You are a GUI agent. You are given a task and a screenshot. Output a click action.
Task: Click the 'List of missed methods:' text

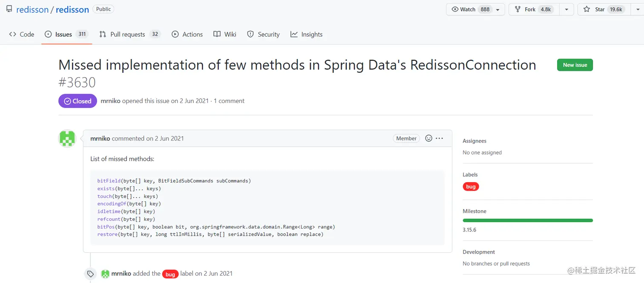[x=122, y=159]
